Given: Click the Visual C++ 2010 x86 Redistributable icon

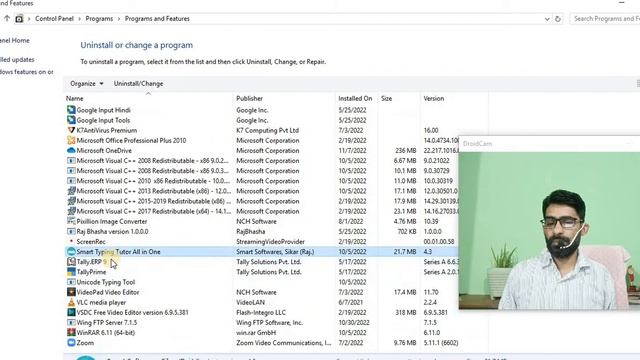Looking at the screenshot, I should (71, 181).
